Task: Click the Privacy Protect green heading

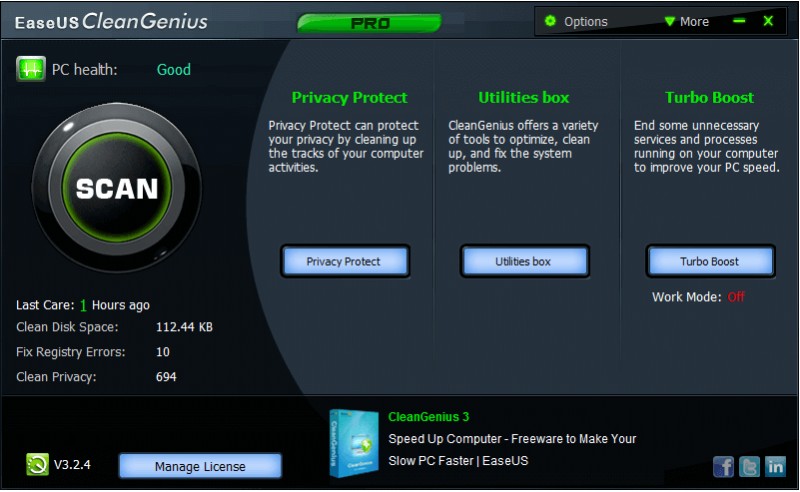Action: click(349, 97)
